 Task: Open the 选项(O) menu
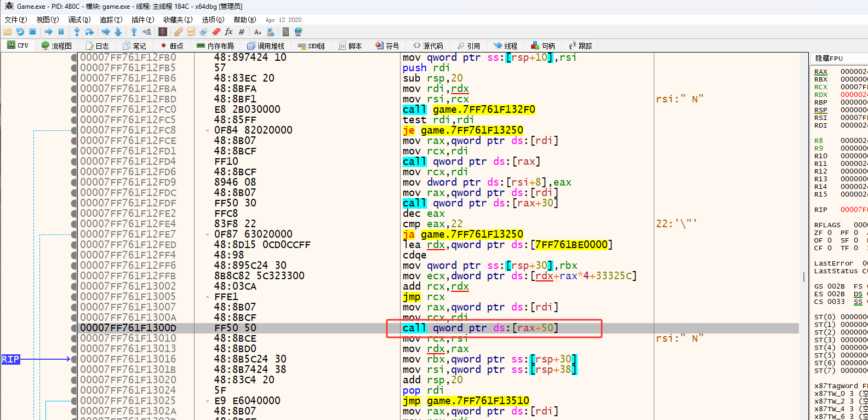pos(213,20)
